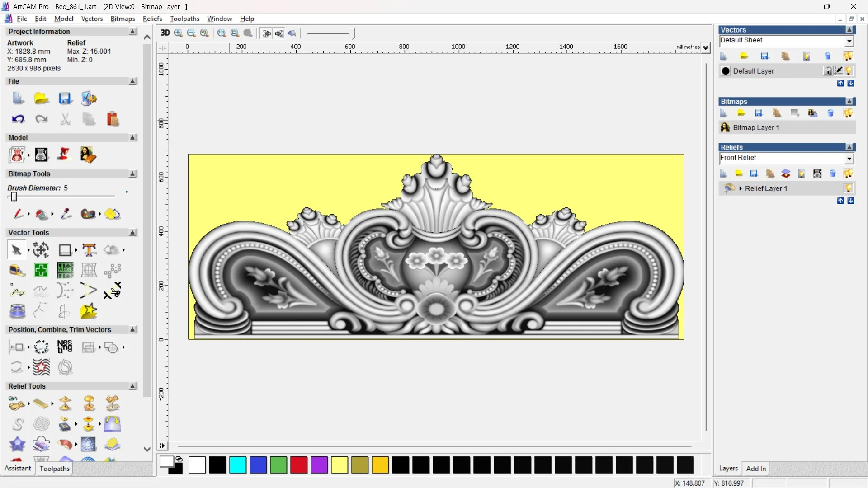Image resolution: width=868 pixels, height=488 pixels.
Task: Open the Toolpaths menu
Action: (x=184, y=19)
